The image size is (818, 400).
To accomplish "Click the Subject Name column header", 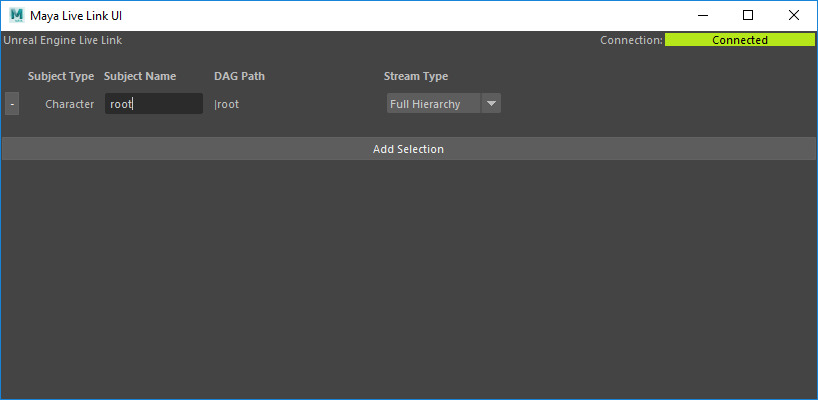I will [140, 76].
